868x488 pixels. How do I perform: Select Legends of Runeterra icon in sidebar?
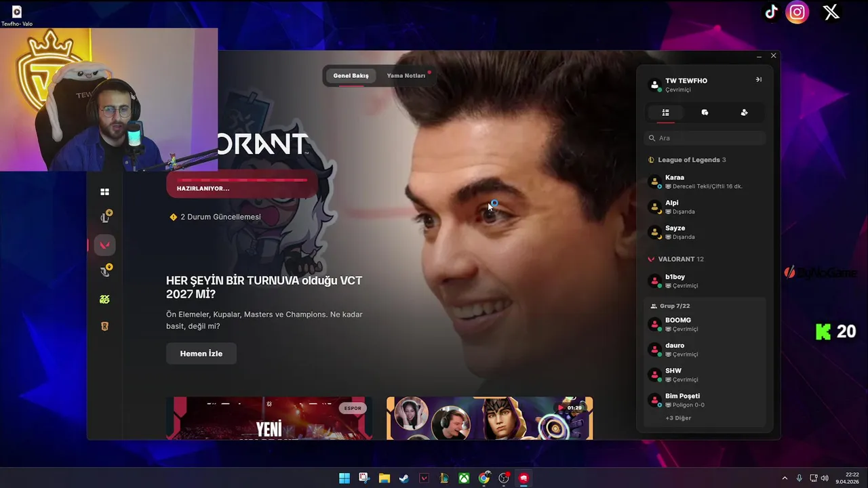[x=104, y=326]
